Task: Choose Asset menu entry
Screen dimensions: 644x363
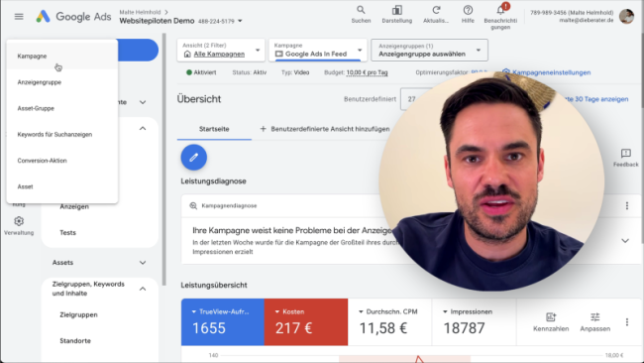Action: (62, 186)
